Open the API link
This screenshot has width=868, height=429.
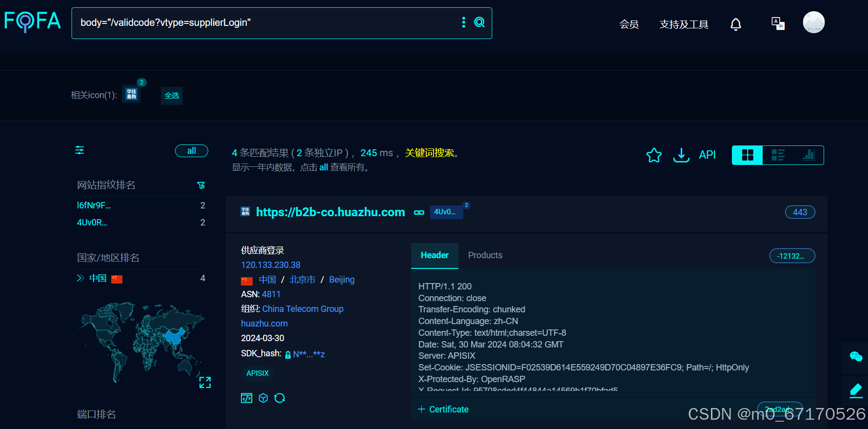coord(707,155)
